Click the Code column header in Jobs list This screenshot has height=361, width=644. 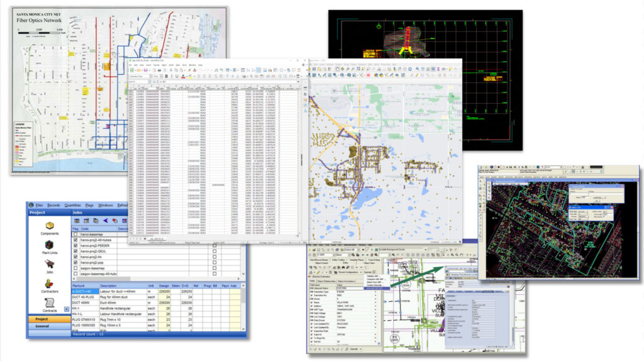[x=97, y=229]
